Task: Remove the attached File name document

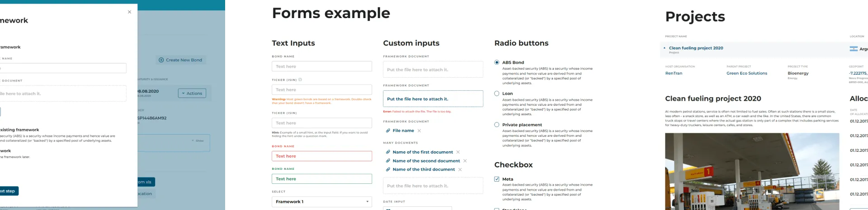Action: 419,131
